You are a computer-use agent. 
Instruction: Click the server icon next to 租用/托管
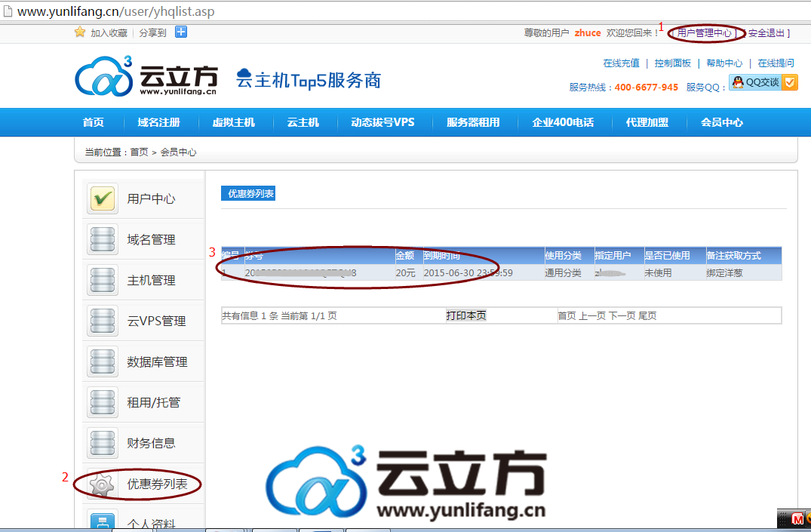pyautogui.click(x=103, y=402)
